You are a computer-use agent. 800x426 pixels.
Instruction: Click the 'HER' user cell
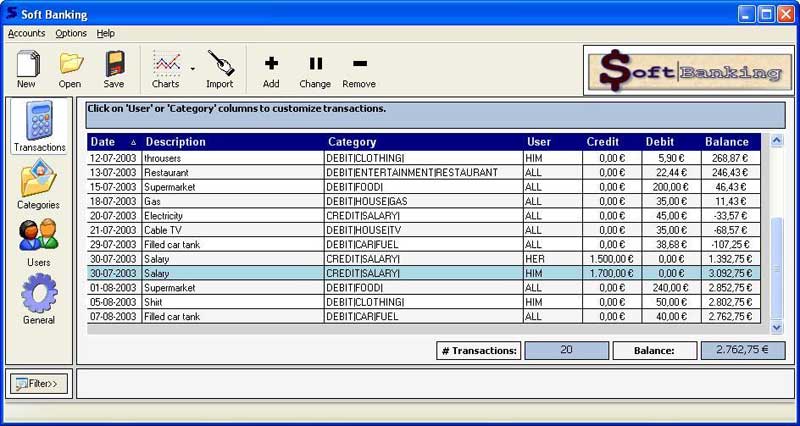click(553, 259)
